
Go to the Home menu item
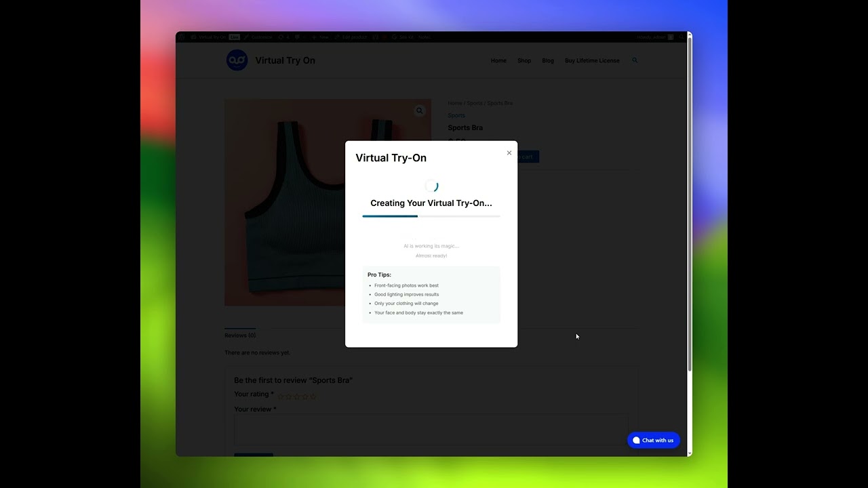tap(498, 60)
